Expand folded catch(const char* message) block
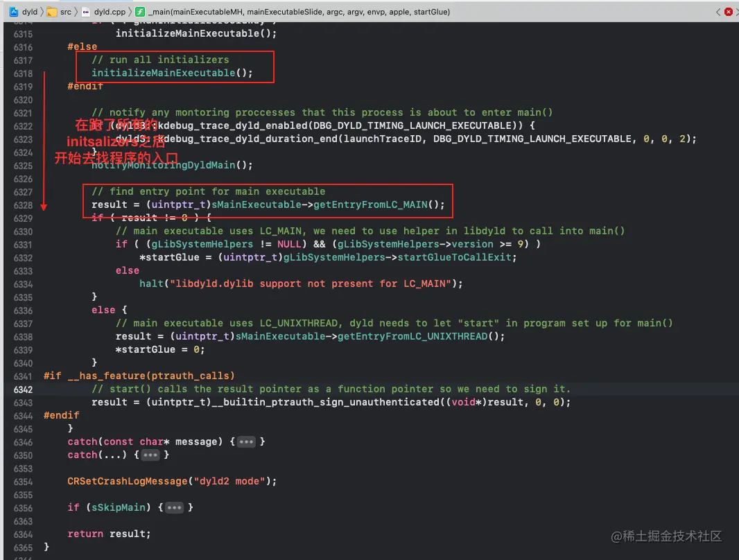 (246, 441)
